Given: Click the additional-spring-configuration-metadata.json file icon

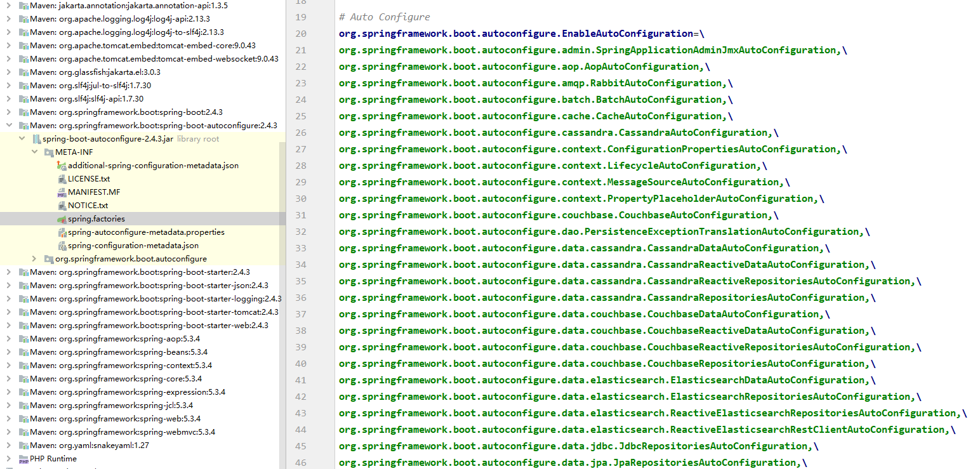Looking at the screenshot, I should [x=62, y=166].
